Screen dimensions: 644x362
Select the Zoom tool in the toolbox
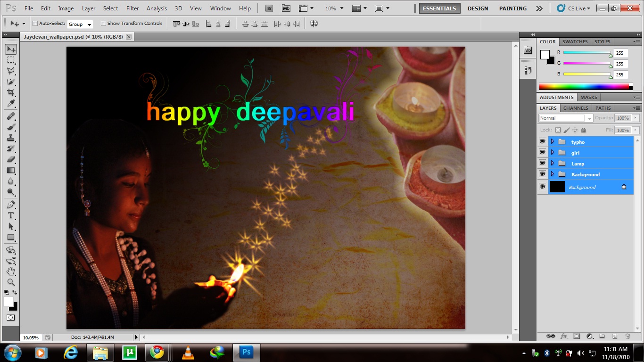(11, 282)
